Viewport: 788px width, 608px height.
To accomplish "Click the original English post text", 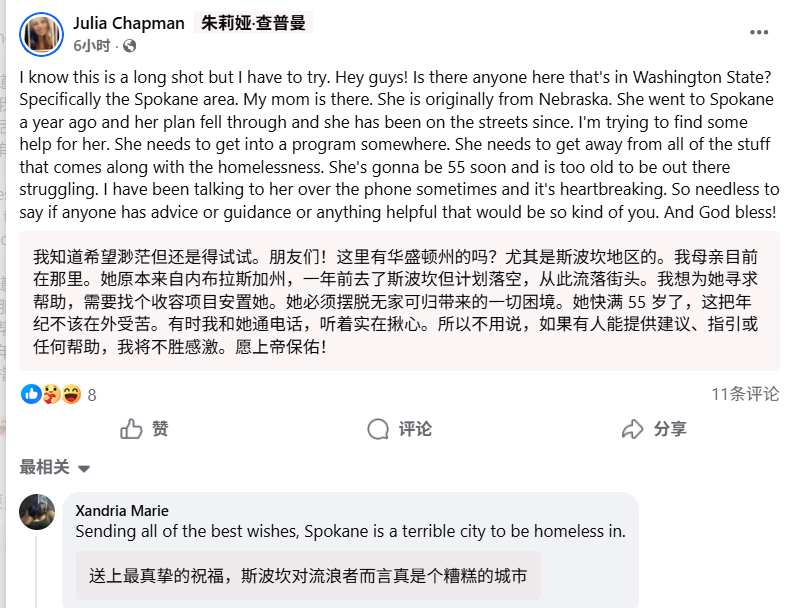I will point(398,145).
